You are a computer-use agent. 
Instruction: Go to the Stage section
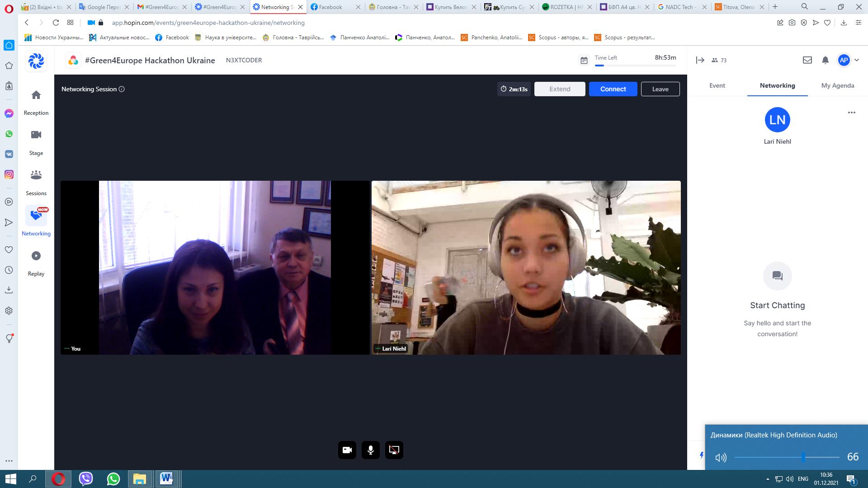(x=36, y=142)
